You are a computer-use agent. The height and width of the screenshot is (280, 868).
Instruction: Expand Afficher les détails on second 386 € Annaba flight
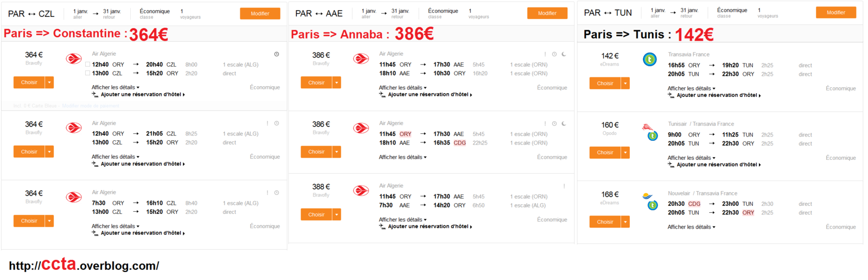pyautogui.click(x=403, y=157)
